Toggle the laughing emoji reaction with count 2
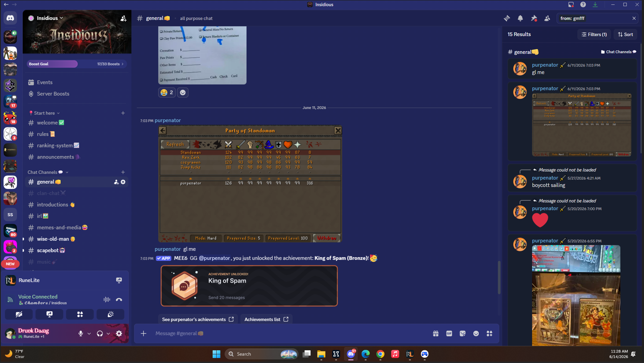Image resolution: width=644 pixels, height=363 pixels. (167, 93)
